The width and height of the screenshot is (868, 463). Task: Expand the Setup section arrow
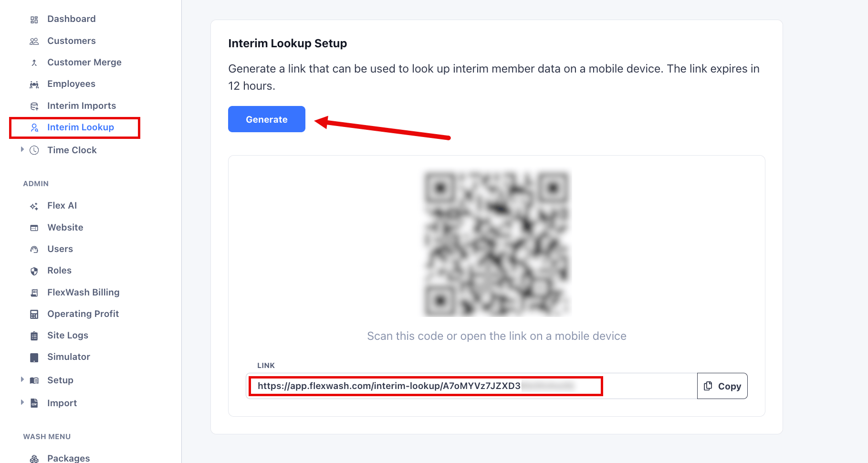(22, 379)
